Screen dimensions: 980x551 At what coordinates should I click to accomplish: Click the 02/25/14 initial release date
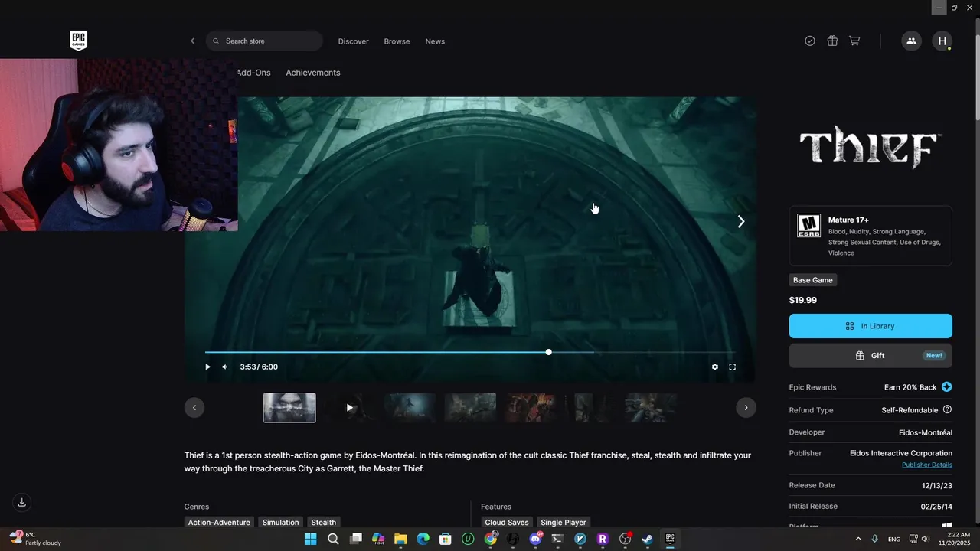(937, 506)
